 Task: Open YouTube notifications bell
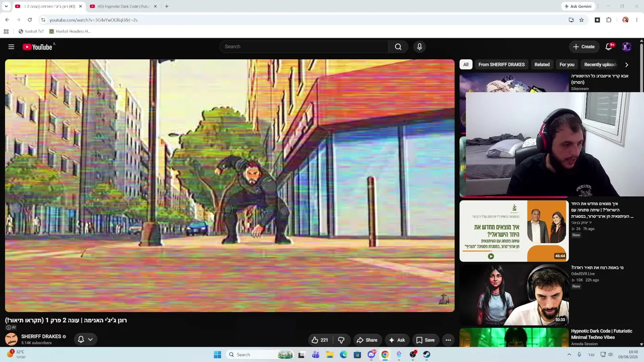point(609,47)
